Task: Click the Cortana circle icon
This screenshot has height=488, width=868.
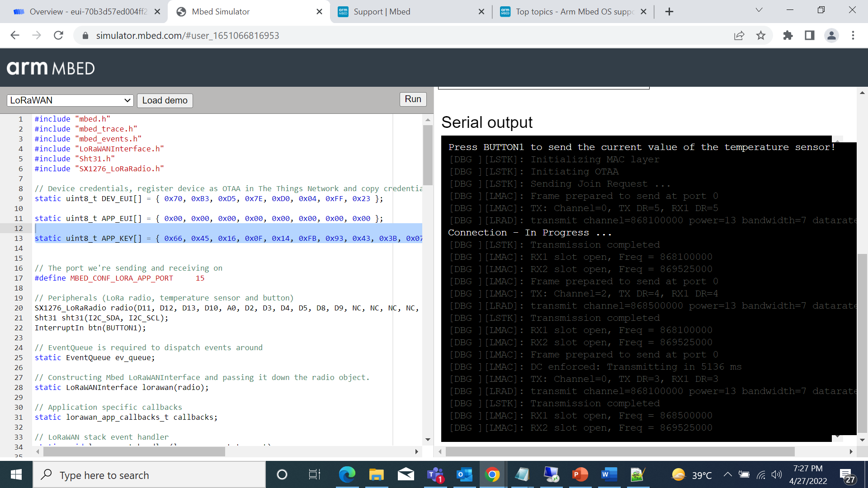Action: [282, 475]
